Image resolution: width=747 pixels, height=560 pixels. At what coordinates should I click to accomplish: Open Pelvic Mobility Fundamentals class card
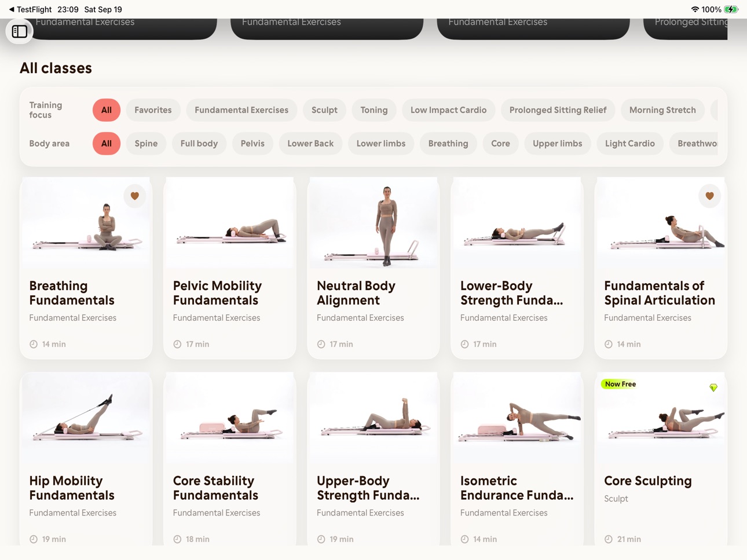click(230, 268)
